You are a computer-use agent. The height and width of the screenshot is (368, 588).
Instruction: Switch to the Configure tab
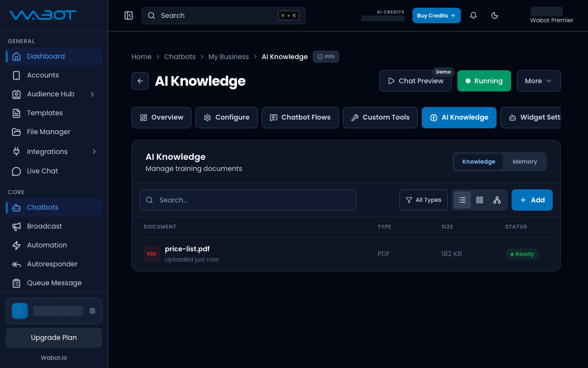coord(226,118)
